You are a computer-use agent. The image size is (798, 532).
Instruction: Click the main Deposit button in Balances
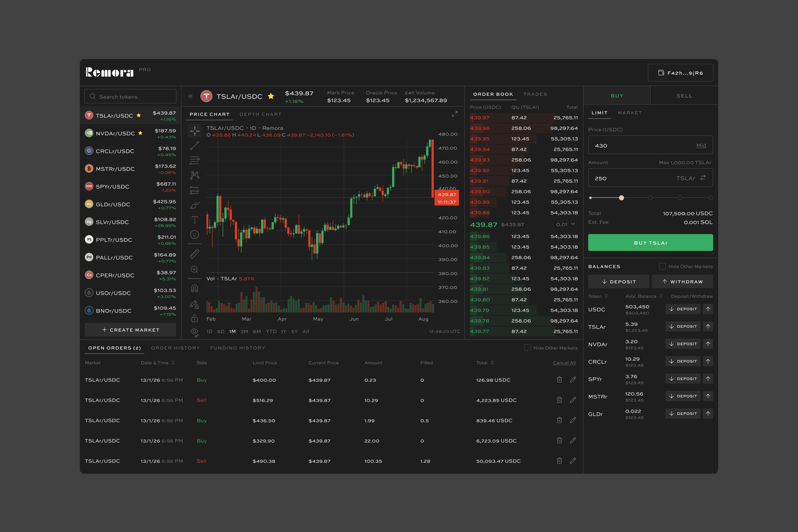point(618,282)
